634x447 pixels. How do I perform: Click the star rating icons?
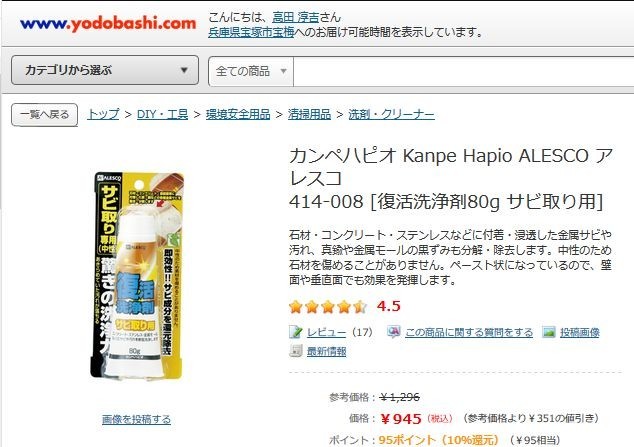pos(328,307)
